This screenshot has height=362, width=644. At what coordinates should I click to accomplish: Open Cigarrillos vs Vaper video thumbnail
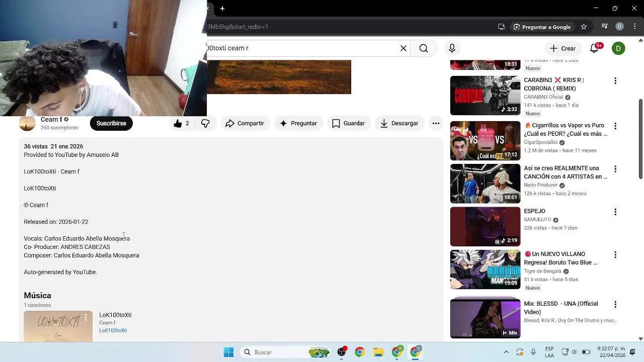[485, 141]
